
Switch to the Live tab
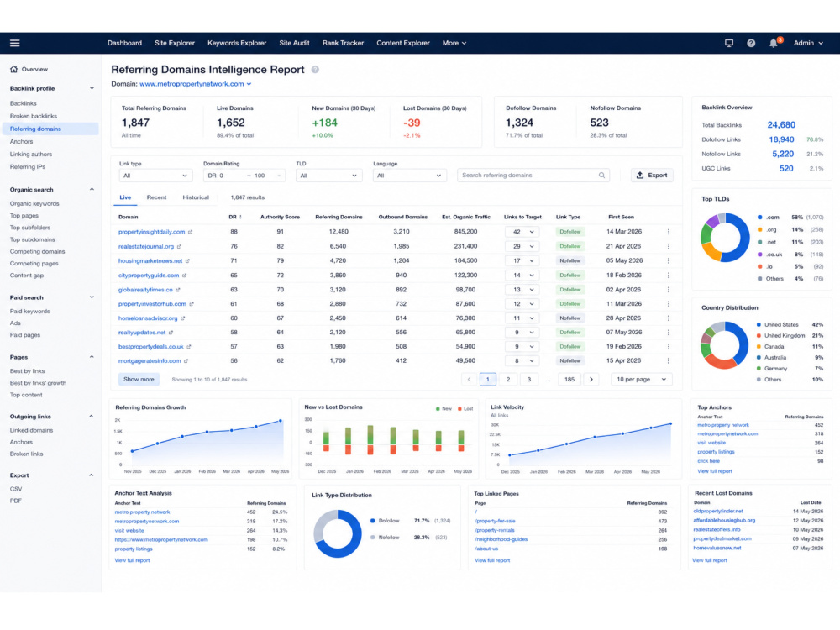point(125,197)
